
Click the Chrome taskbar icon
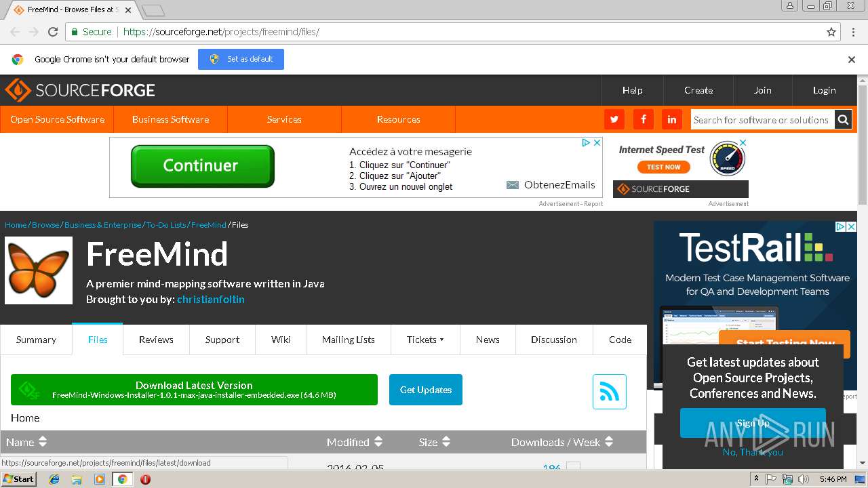click(122, 479)
